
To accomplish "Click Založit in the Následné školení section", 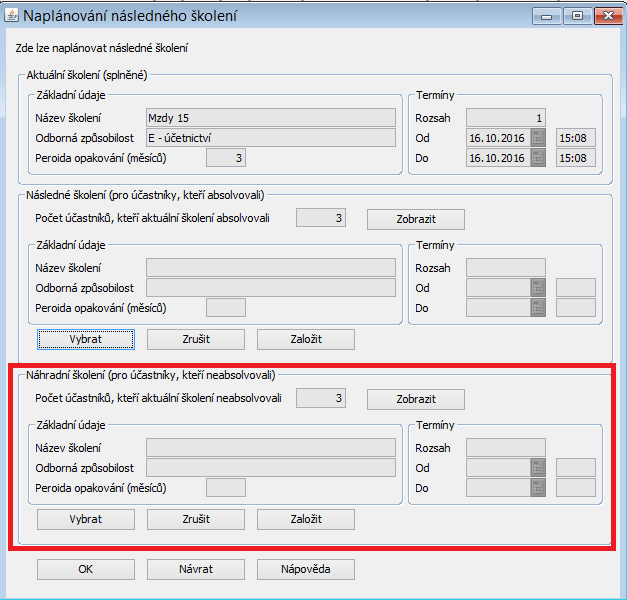I will (305, 339).
